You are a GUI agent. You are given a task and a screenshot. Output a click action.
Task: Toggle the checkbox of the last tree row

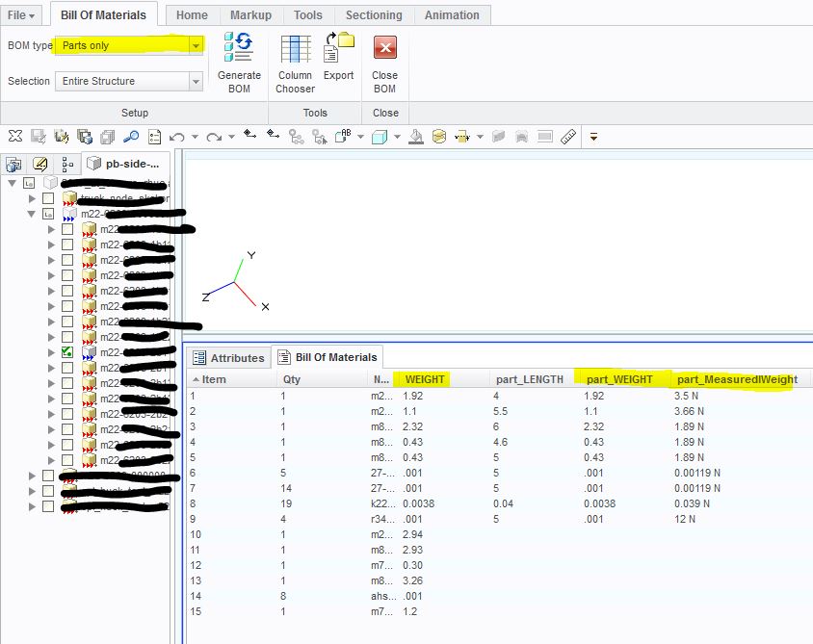(48, 506)
